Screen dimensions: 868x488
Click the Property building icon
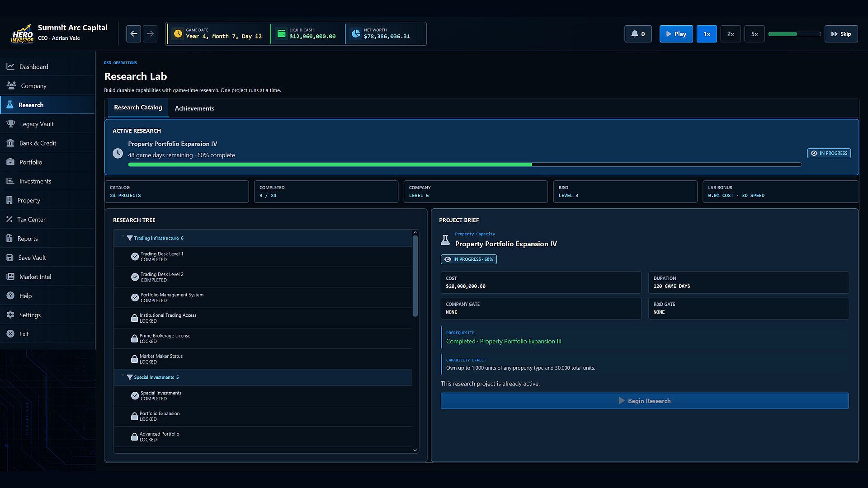[x=9, y=200]
